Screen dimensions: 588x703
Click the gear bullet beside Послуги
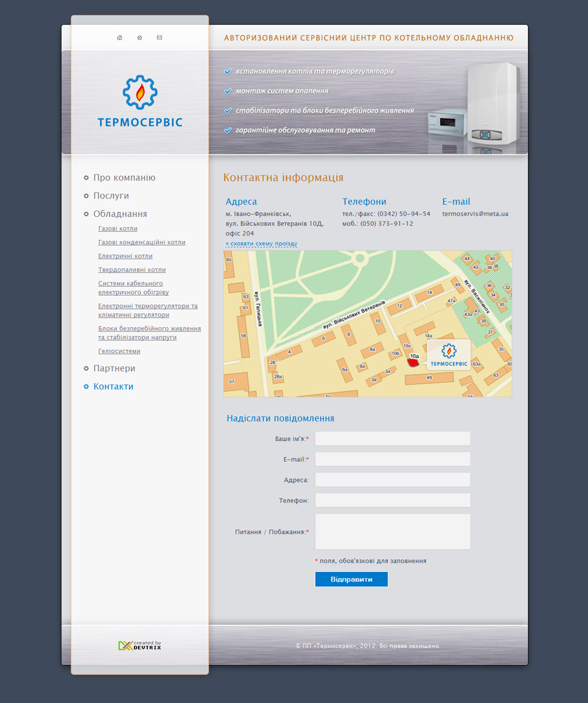[86, 196]
